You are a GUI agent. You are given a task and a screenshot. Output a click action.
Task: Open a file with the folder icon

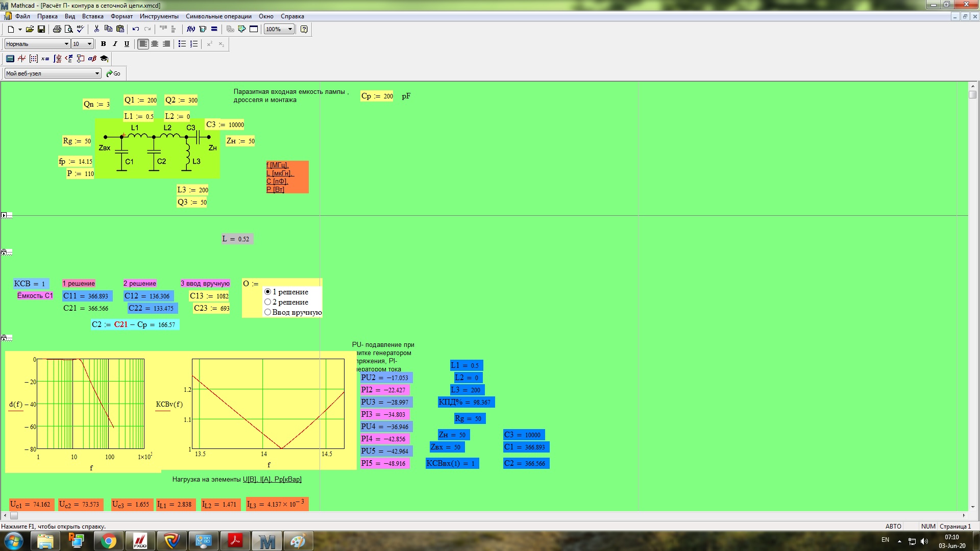(30, 29)
